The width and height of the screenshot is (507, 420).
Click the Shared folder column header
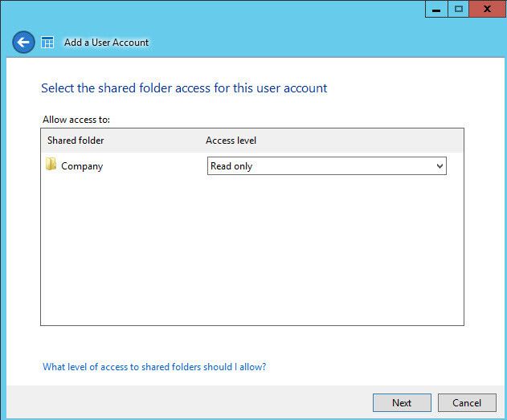(x=76, y=141)
